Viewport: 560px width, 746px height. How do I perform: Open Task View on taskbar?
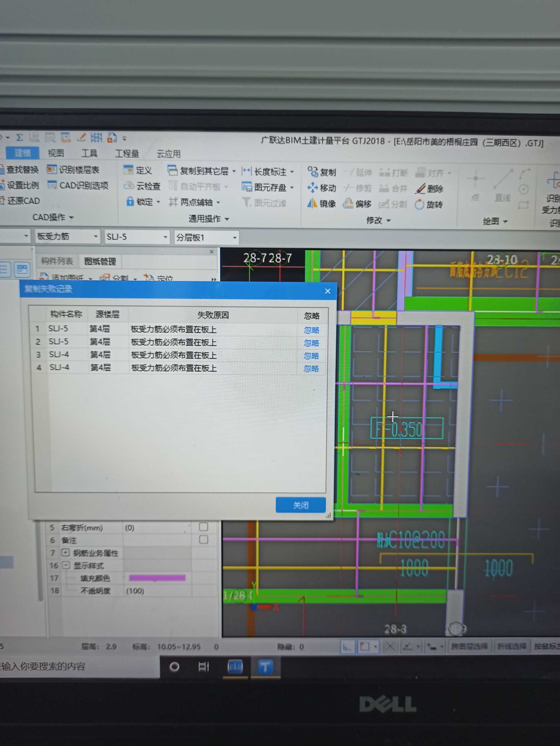pyautogui.click(x=204, y=667)
